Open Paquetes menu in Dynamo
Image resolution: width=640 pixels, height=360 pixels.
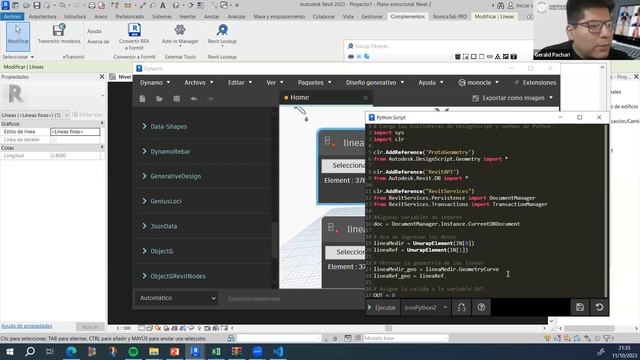tap(314, 82)
